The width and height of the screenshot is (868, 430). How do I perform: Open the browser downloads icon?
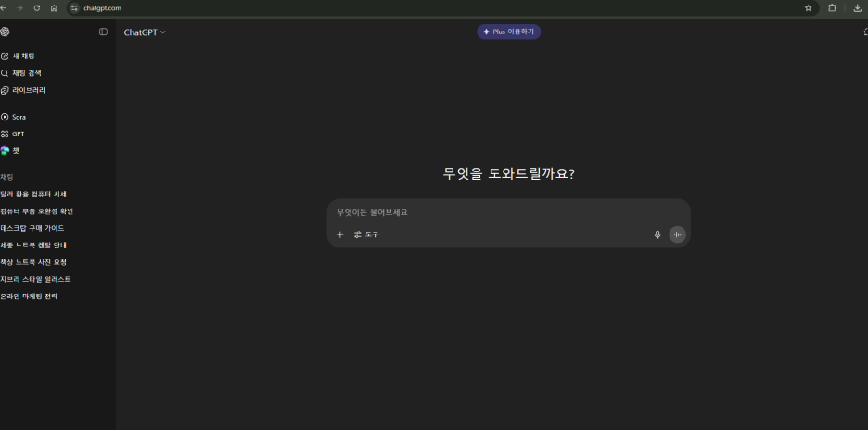tap(858, 7)
